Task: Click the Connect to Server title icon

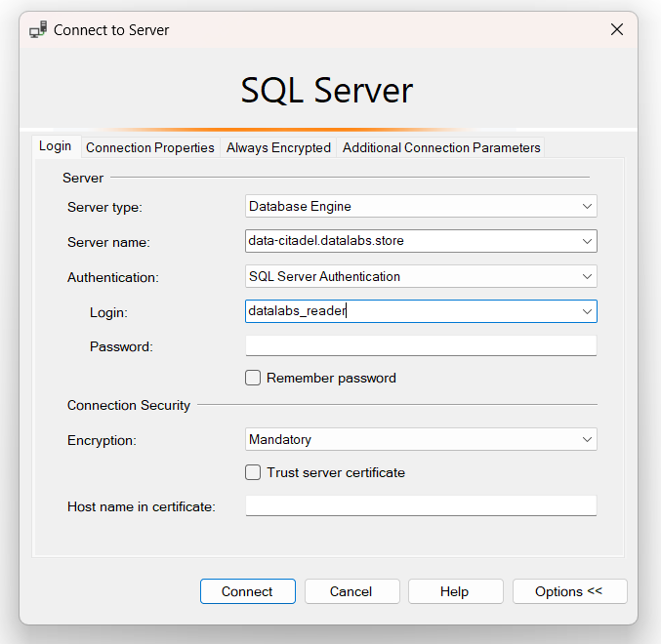Action: click(38, 30)
